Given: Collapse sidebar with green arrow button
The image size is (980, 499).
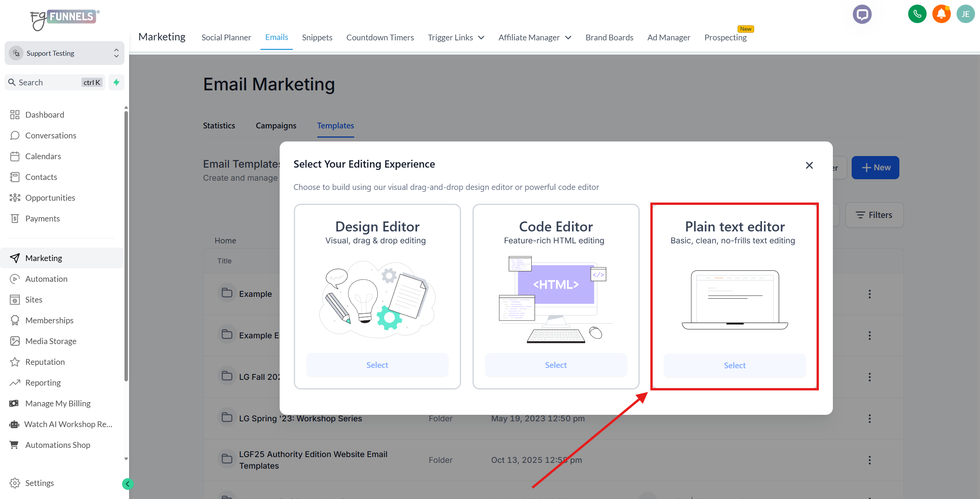Looking at the screenshot, I should click(x=128, y=484).
